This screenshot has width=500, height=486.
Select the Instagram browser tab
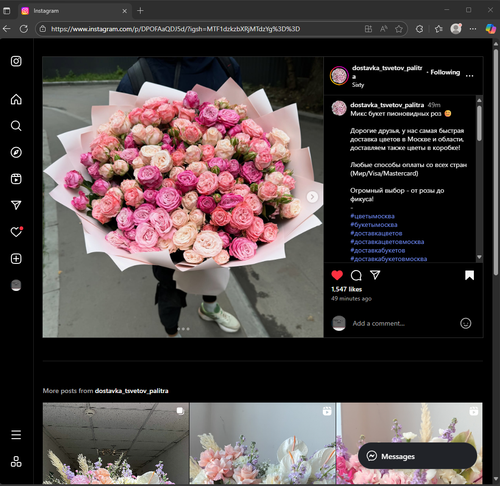[74, 11]
